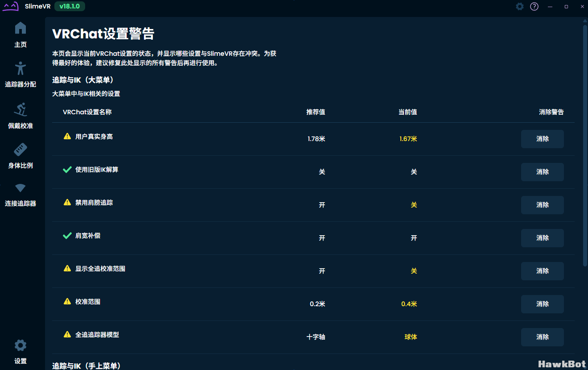The width and height of the screenshot is (588, 370).
Task: Click the current value 0.4米
Action: [x=409, y=304]
